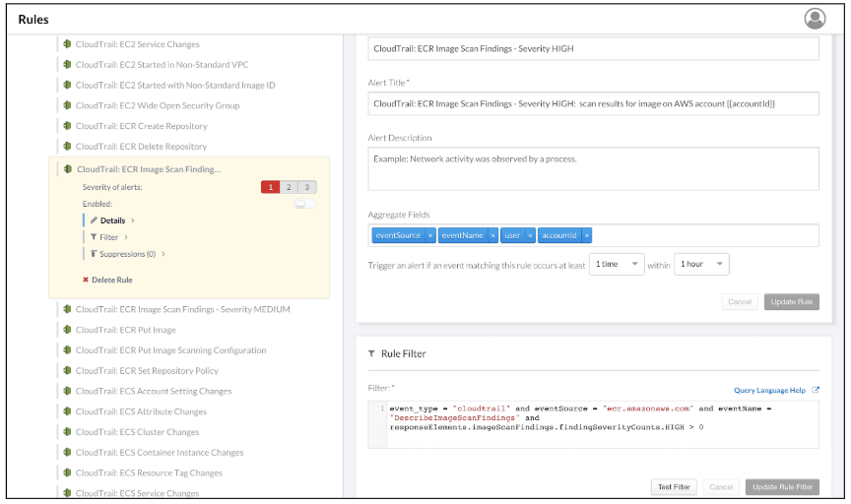Click Cancel next to Update Rule Filter
The image size is (851, 504).
point(721,486)
